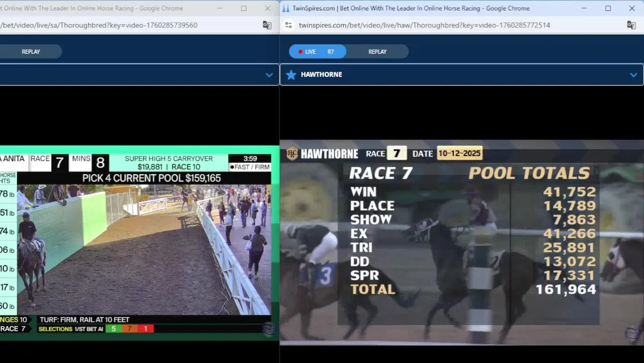The width and height of the screenshot is (644, 363).
Task: Close the right Chrome window
Action: [x=632, y=8]
